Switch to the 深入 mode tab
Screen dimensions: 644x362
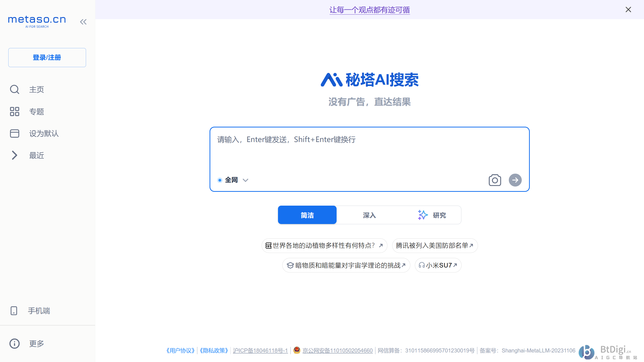click(369, 215)
